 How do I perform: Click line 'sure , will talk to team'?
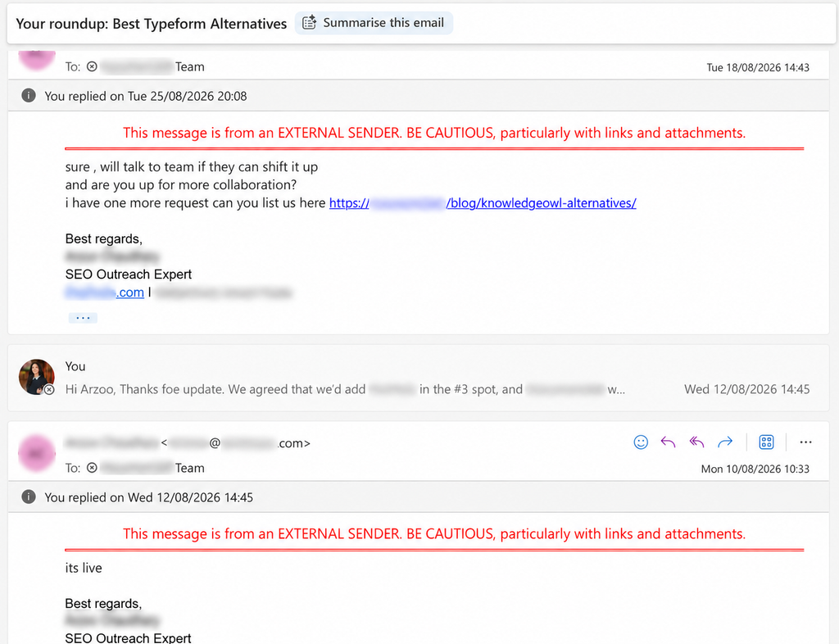pos(192,167)
